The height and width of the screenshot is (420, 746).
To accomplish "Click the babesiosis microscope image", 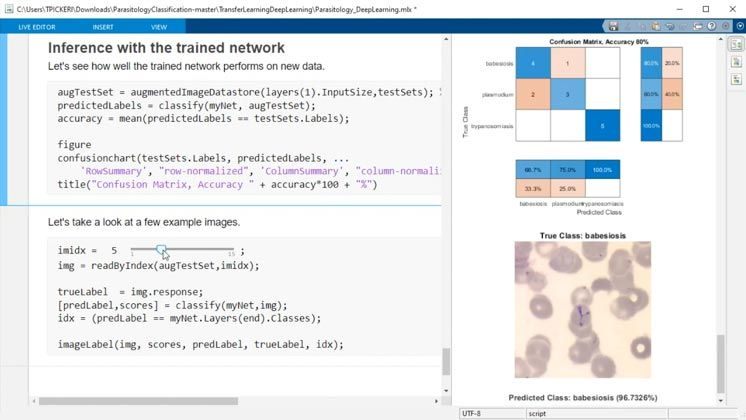I will 583,310.
